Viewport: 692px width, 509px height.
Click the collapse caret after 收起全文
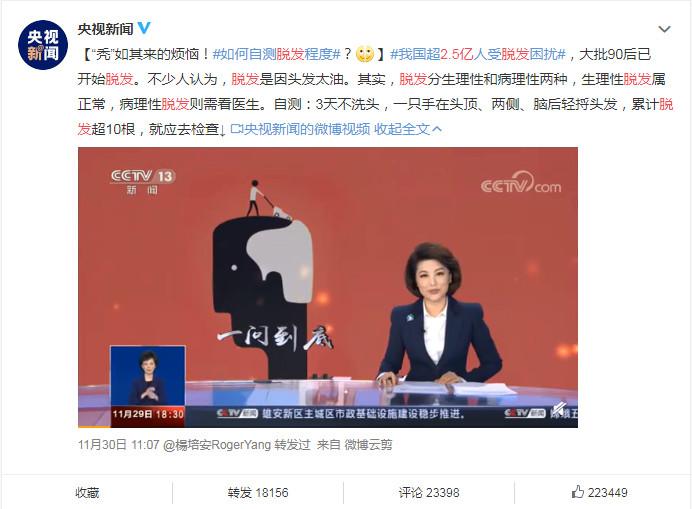pyautogui.click(x=437, y=129)
